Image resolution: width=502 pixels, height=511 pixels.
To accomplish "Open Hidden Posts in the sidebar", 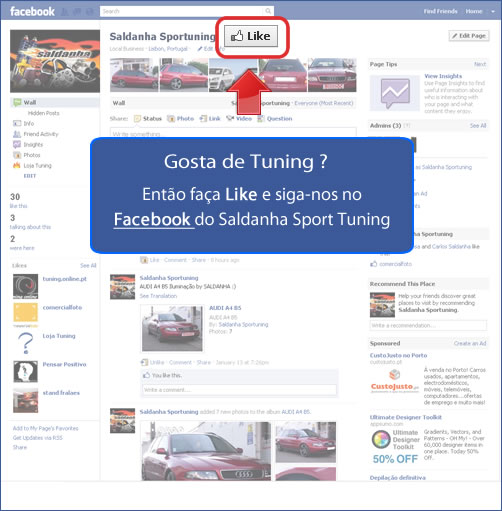I will click(43, 113).
